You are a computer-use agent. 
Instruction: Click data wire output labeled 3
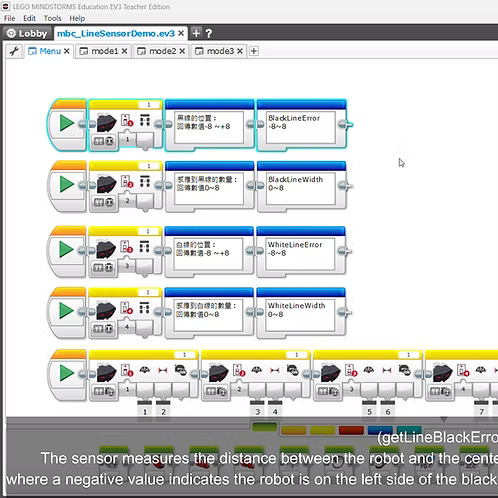click(x=257, y=409)
